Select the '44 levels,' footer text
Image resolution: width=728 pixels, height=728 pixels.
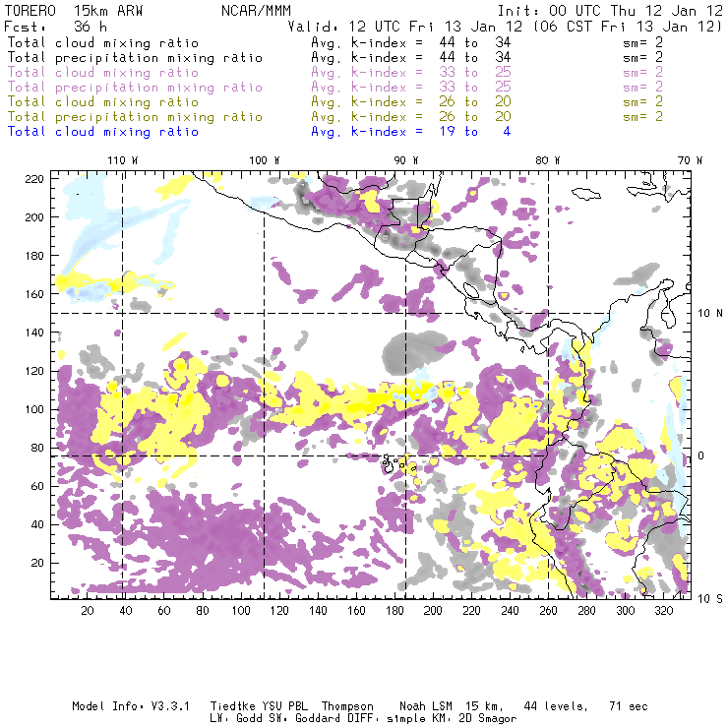[x=556, y=706]
